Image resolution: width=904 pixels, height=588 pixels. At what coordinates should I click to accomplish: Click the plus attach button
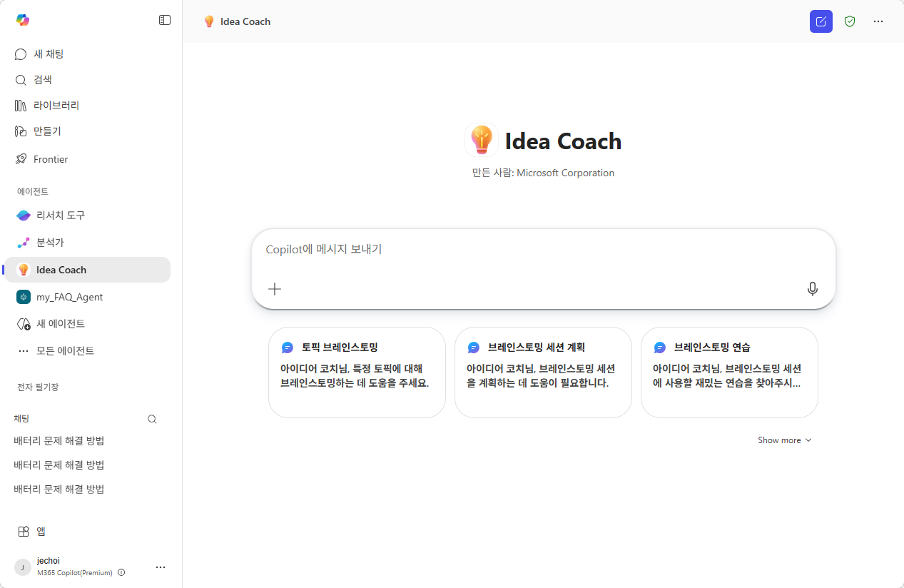click(275, 289)
